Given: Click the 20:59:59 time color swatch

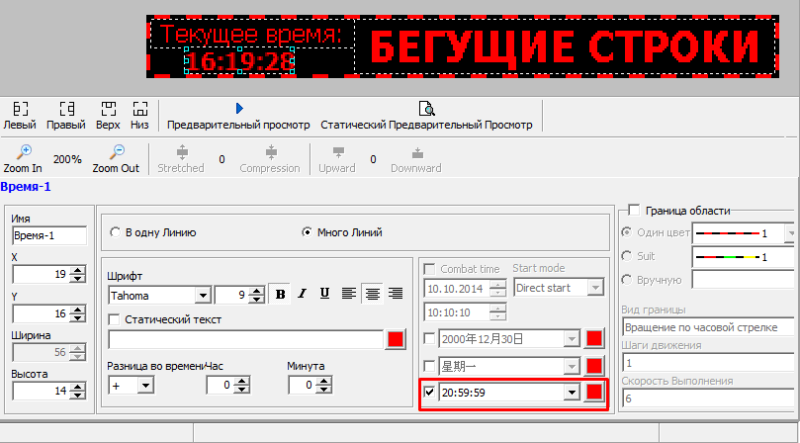Looking at the screenshot, I should (594, 392).
